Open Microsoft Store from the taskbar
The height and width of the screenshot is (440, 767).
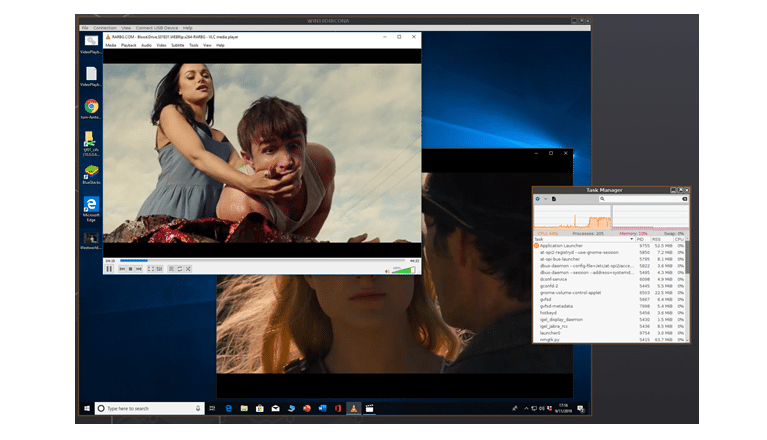tap(260, 408)
